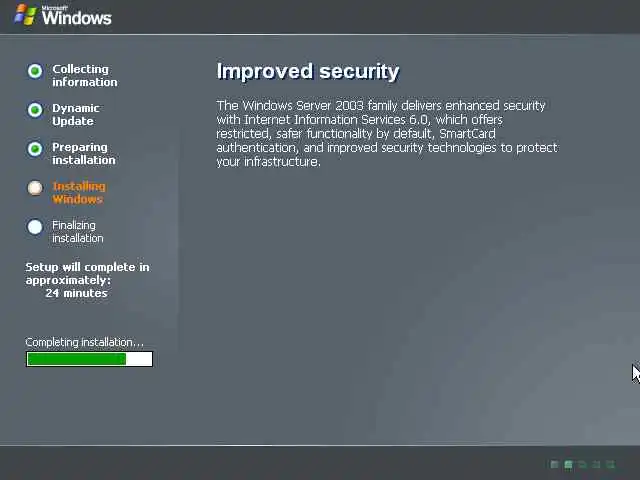Click the green Collecting information step bullet
The width and height of the screenshot is (640, 480).
tap(35, 71)
